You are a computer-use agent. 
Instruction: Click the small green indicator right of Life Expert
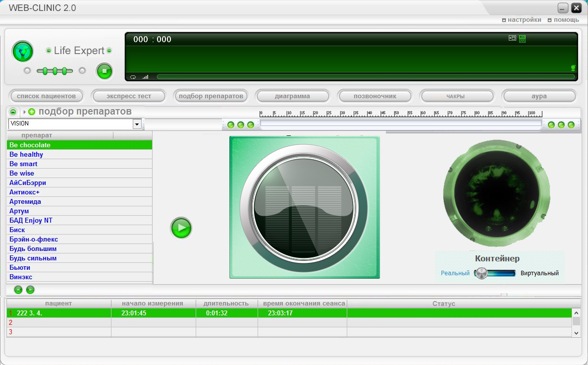[109, 50]
